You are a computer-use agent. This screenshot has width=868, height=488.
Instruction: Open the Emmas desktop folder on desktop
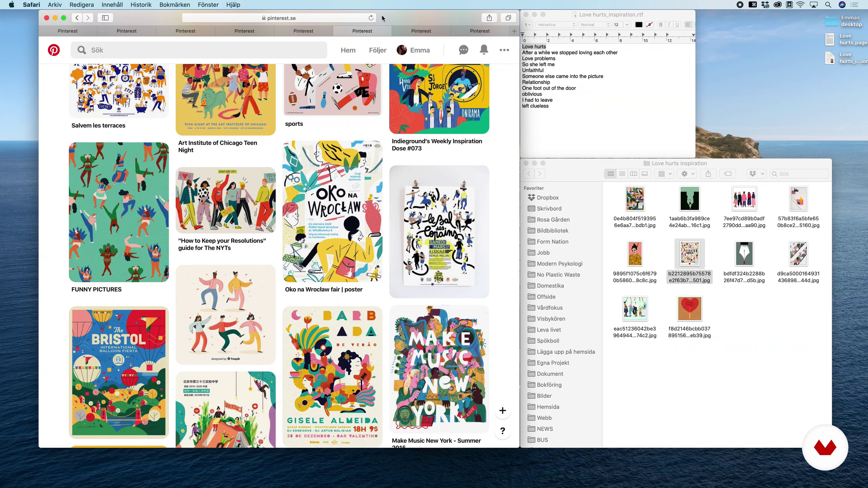(x=831, y=21)
